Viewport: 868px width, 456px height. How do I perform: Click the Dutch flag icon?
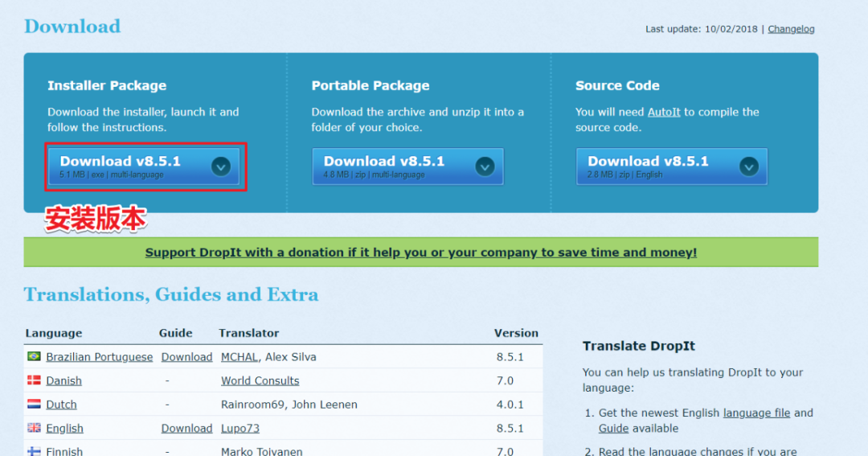[x=34, y=404]
